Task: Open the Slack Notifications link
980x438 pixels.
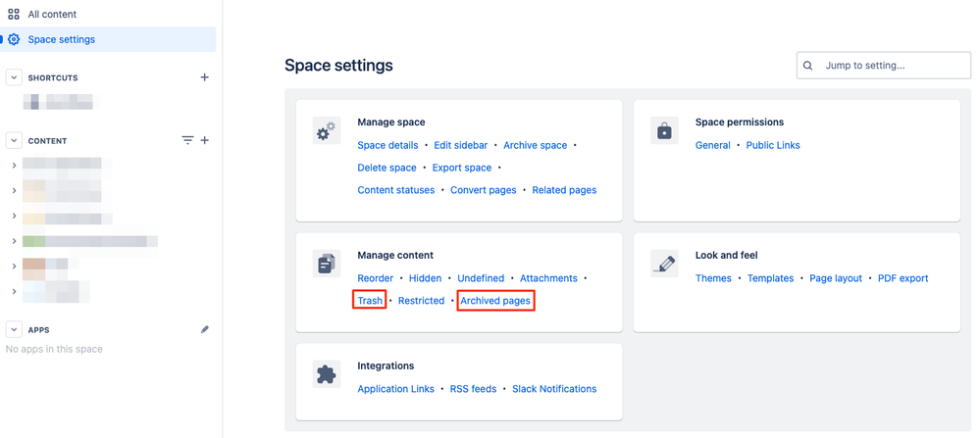Action: tap(554, 389)
